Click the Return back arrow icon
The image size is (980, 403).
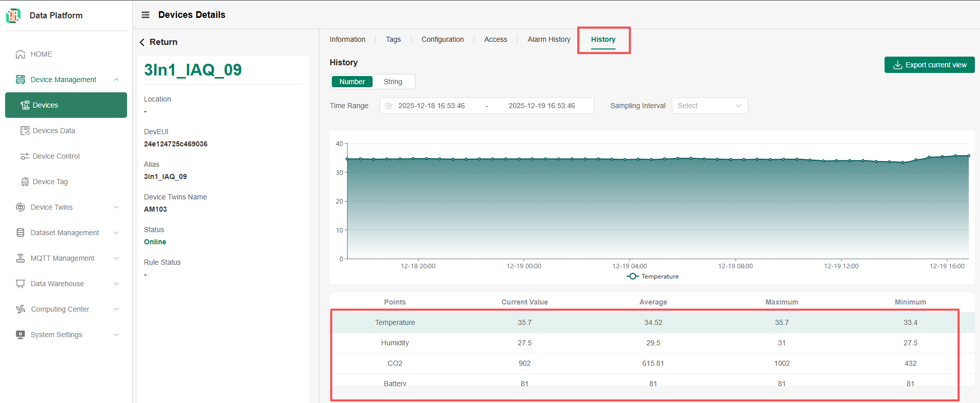point(142,42)
